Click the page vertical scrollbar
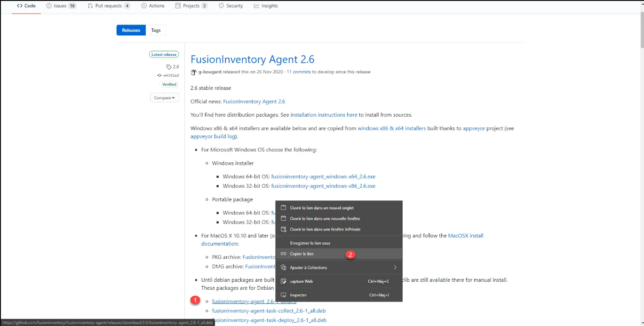This screenshot has height=326, width=644. pos(641,141)
